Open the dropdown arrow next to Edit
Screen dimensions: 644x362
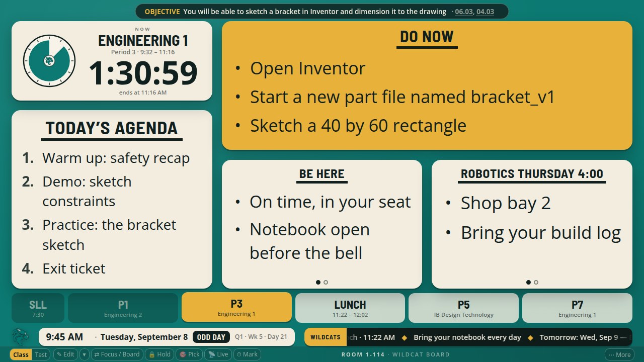85,354
